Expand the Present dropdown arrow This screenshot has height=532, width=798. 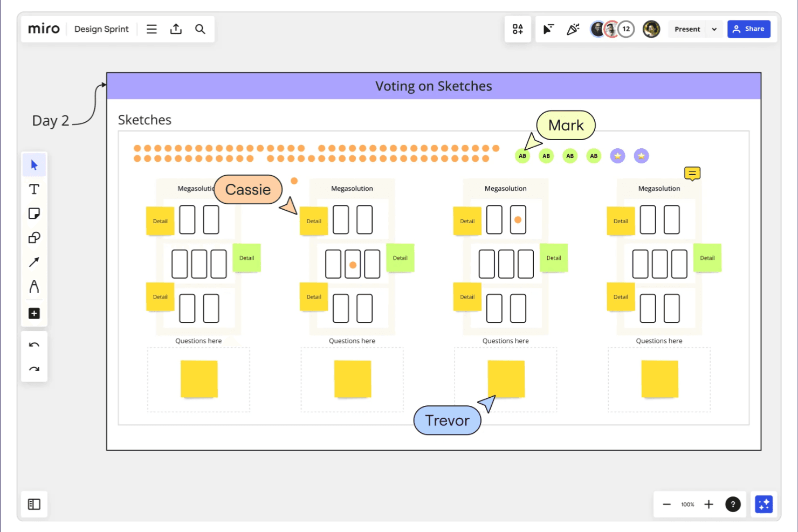tap(714, 29)
